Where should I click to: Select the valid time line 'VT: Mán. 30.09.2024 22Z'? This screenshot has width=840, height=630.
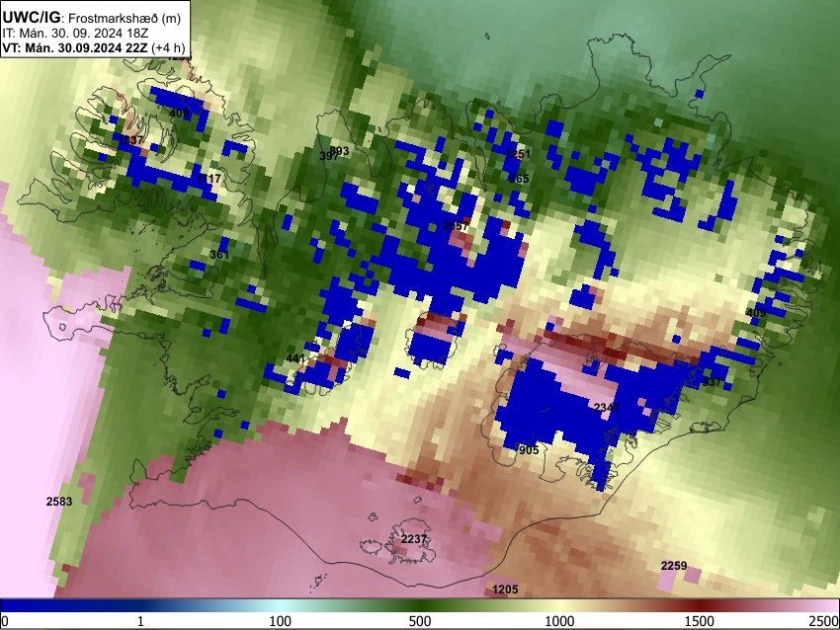(75, 47)
